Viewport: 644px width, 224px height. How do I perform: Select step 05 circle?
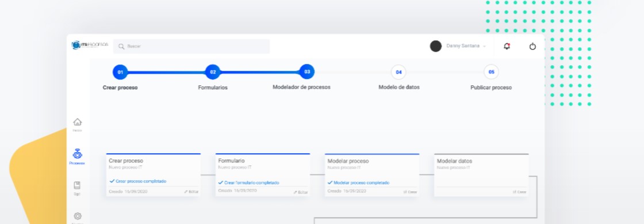pyautogui.click(x=491, y=72)
